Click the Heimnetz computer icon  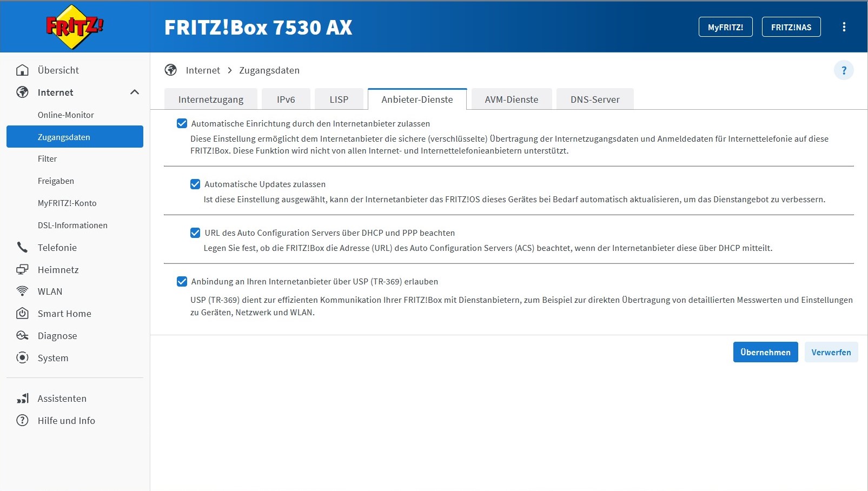22,270
